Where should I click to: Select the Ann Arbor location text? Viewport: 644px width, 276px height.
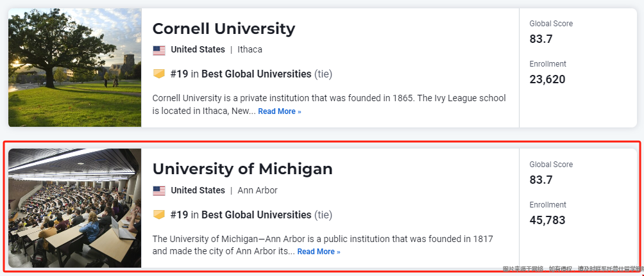click(x=257, y=190)
